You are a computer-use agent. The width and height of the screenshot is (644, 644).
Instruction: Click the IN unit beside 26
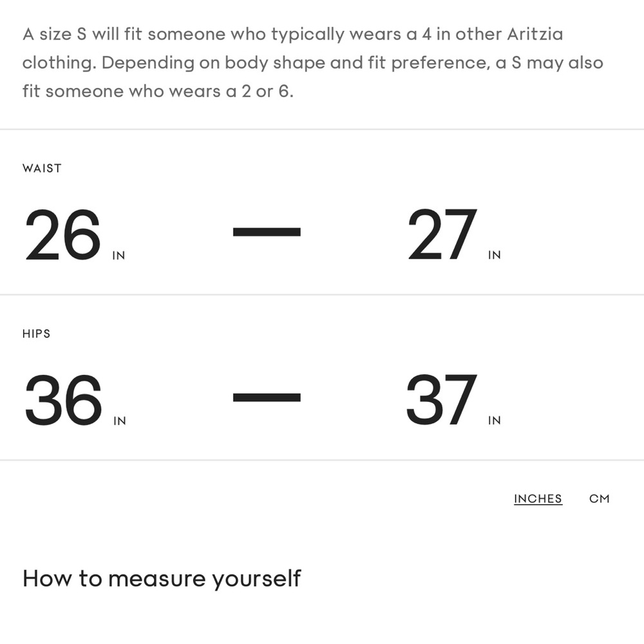pyautogui.click(x=118, y=256)
